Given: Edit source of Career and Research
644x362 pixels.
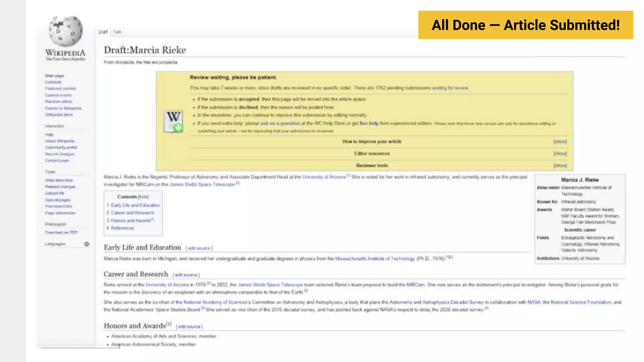Looking at the screenshot, I should (186, 275).
